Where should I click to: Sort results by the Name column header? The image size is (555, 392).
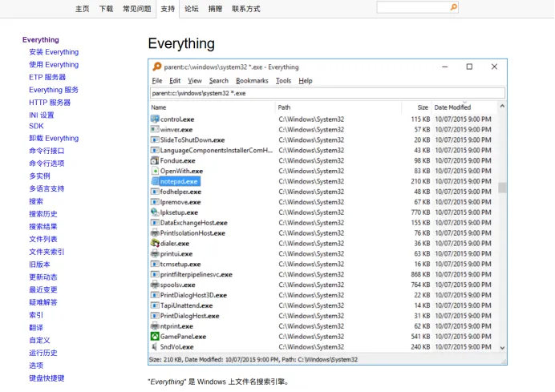[x=212, y=107]
